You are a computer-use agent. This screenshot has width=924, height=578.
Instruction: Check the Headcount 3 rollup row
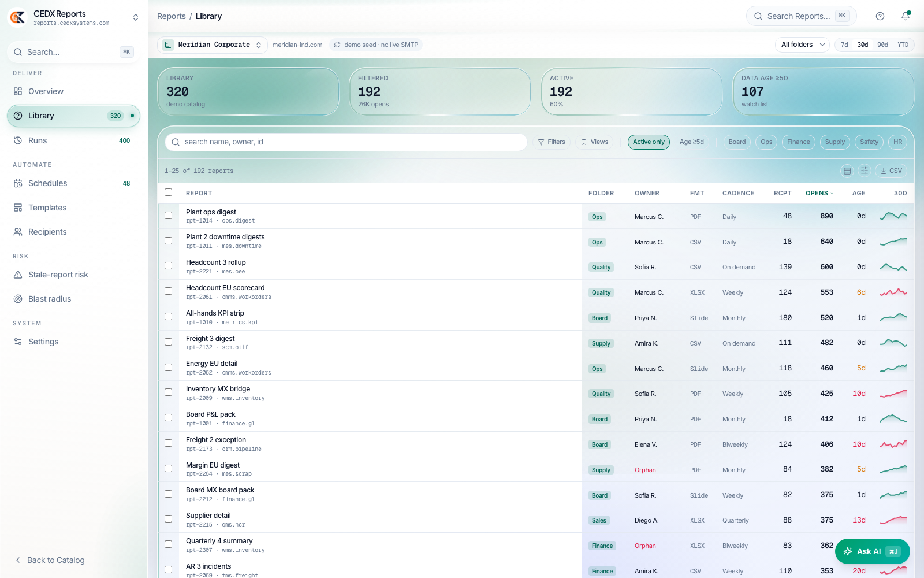pyautogui.click(x=169, y=266)
